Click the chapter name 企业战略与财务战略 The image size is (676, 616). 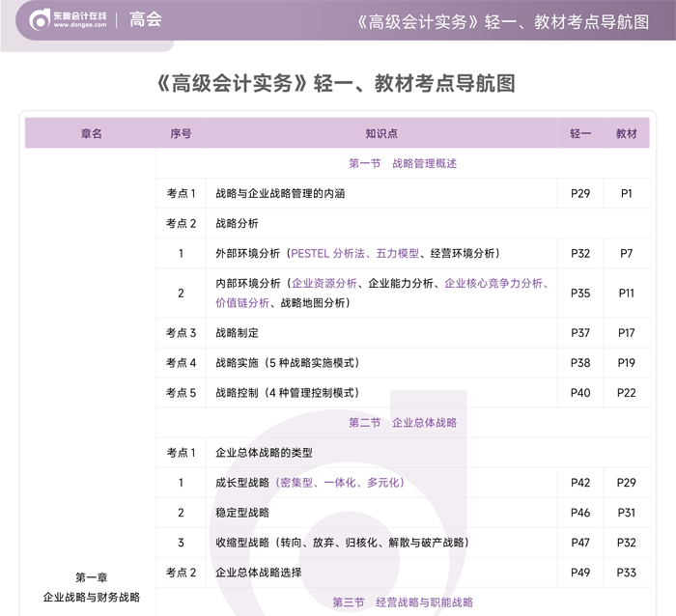click(x=92, y=597)
